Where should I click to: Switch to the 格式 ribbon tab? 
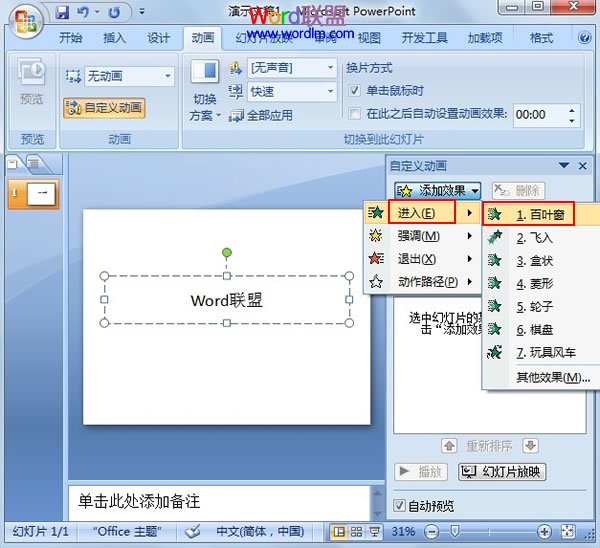point(541,38)
